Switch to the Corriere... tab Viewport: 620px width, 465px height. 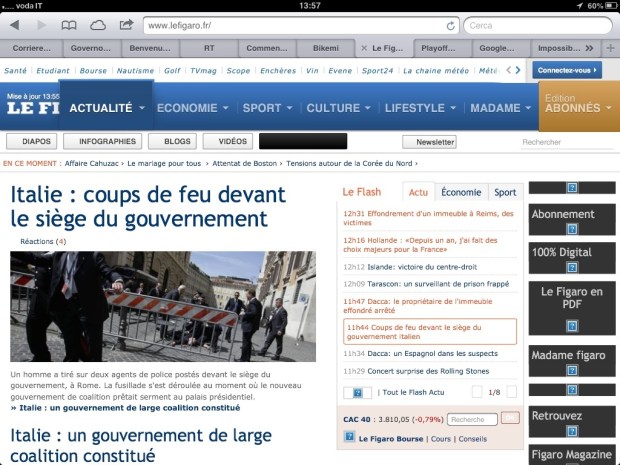tap(32, 48)
